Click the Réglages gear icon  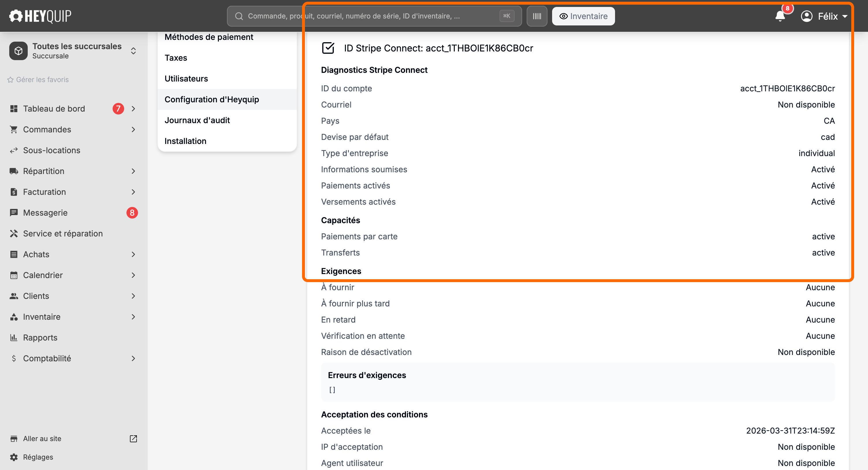14,457
